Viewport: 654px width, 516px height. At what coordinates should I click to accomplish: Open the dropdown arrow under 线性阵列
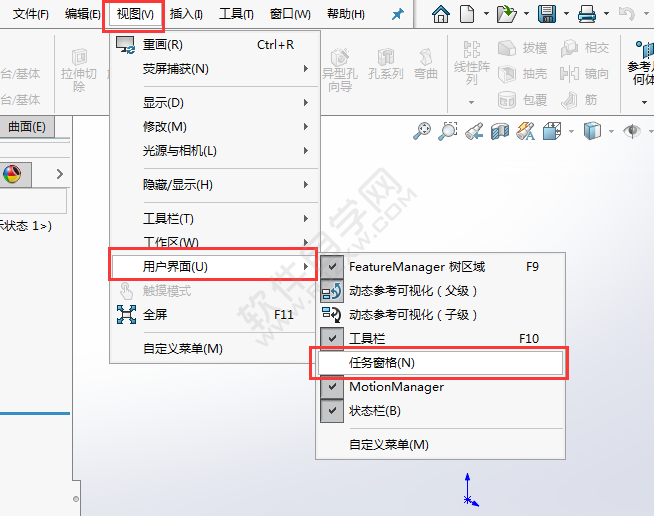click(x=471, y=102)
